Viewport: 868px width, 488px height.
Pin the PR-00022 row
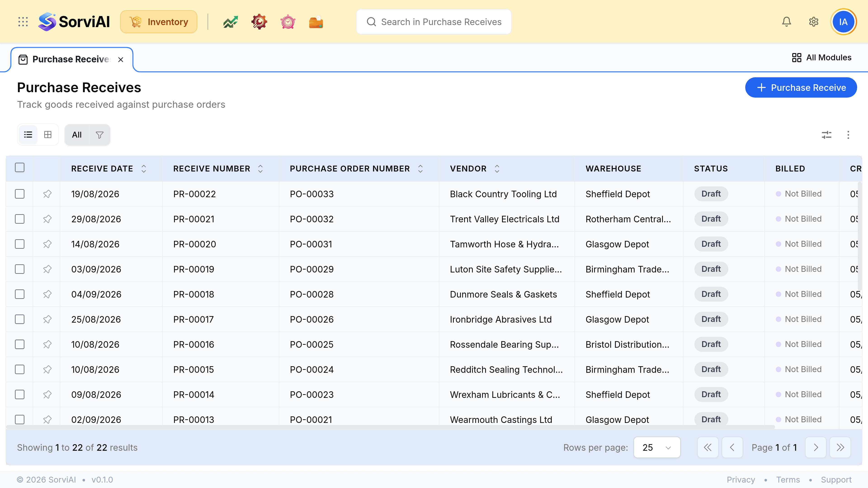pyautogui.click(x=47, y=194)
